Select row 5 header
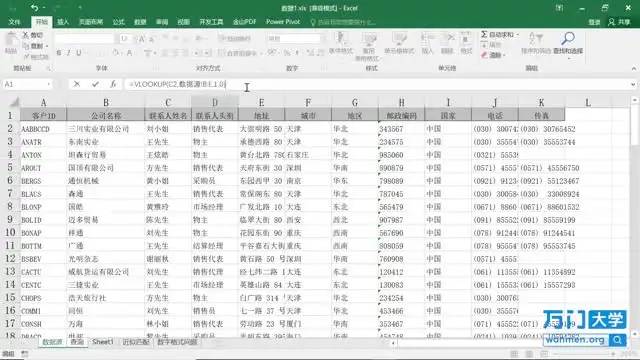This screenshot has width=640, height=360. pyautogui.click(x=10, y=168)
